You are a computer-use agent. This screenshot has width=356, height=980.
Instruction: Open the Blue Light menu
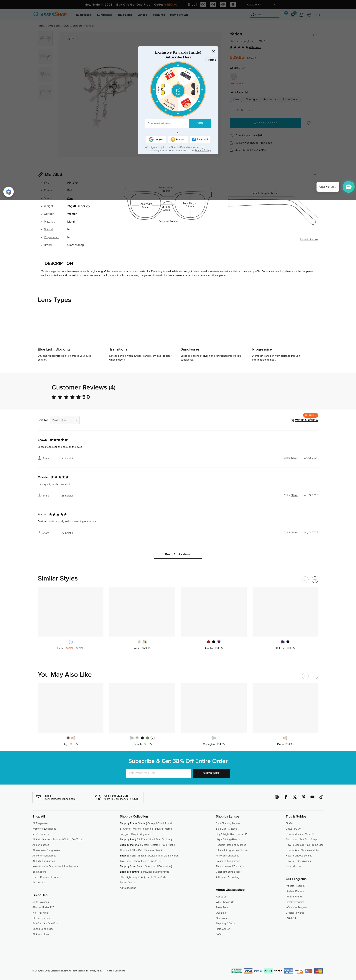tap(125, 15)
